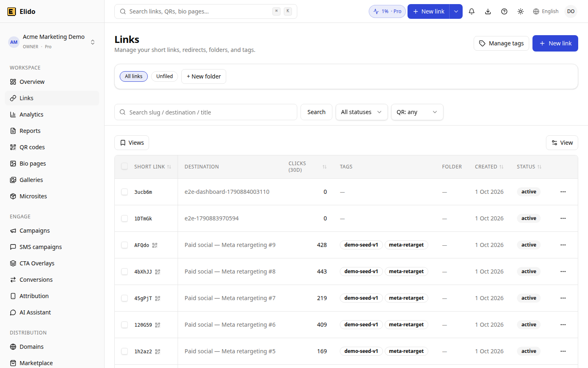Open the Views saved views menu
588x368 pixels.
[131, 143]
